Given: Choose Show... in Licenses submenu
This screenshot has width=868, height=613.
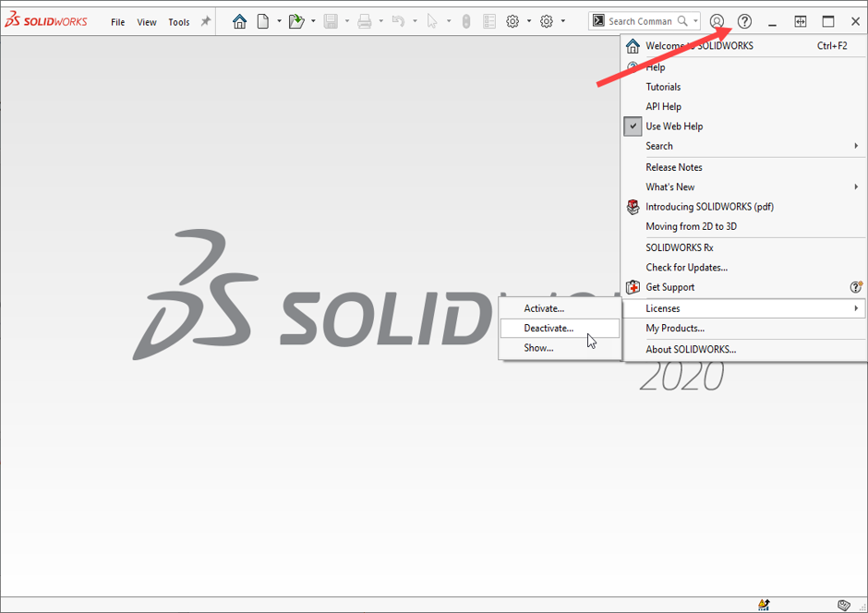Looking at the screenshot, I should pos(560,348).
